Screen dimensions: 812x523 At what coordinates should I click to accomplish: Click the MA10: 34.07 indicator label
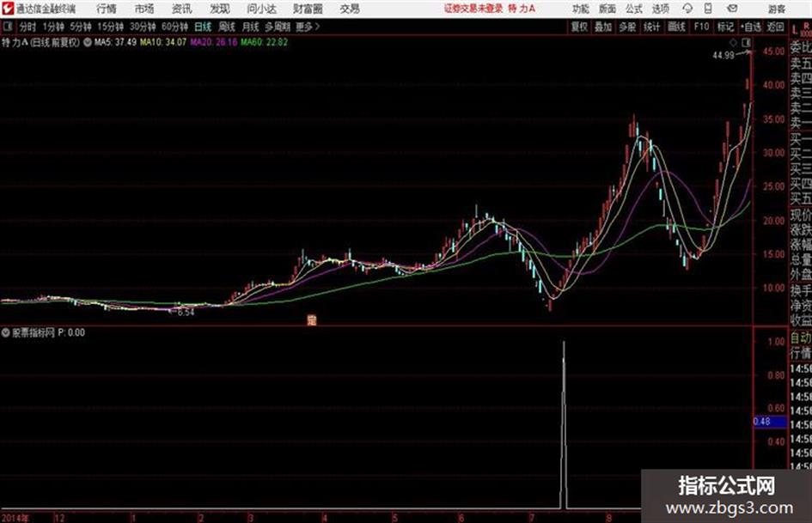163,42
